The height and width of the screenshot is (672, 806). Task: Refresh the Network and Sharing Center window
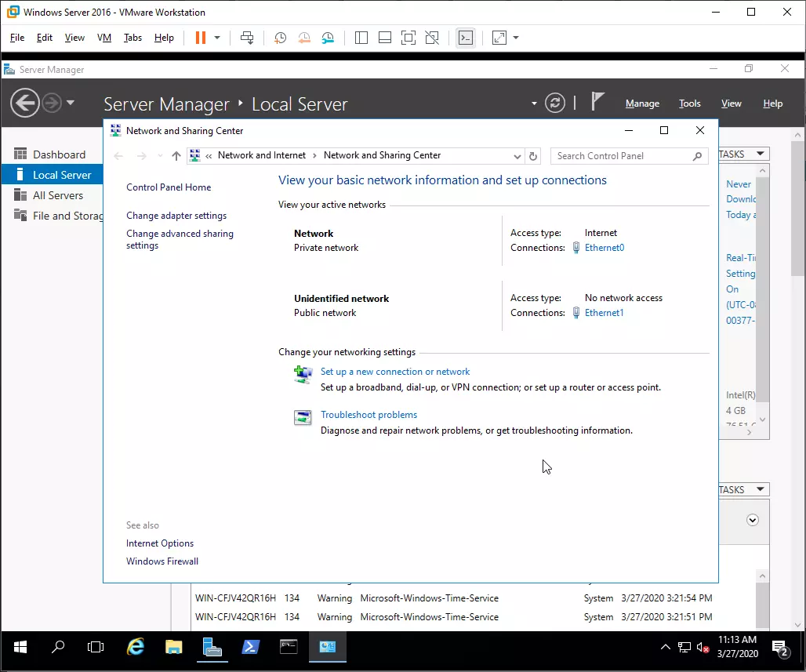point(533,156)
